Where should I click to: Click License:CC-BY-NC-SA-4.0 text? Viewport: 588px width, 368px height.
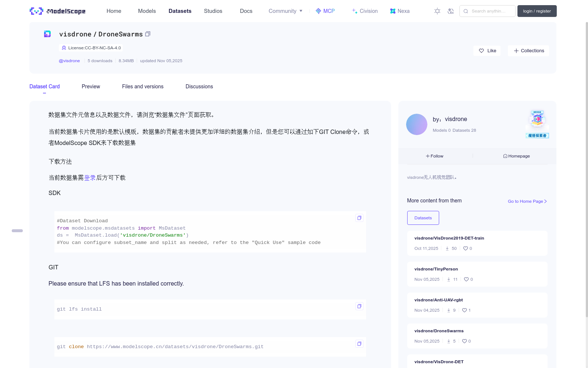(94, 48)
